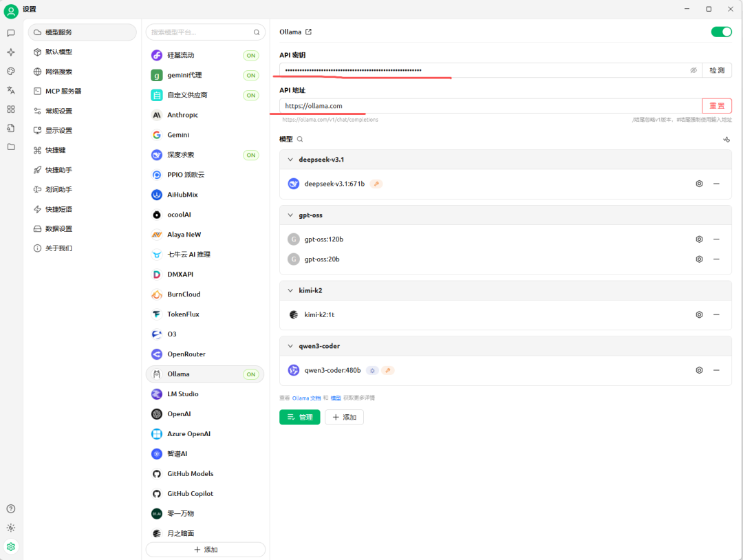The width and height of the screenshot is (743, 560).
Task: Click the chat assistant icon in left sidebar
Action: [11, 33]
